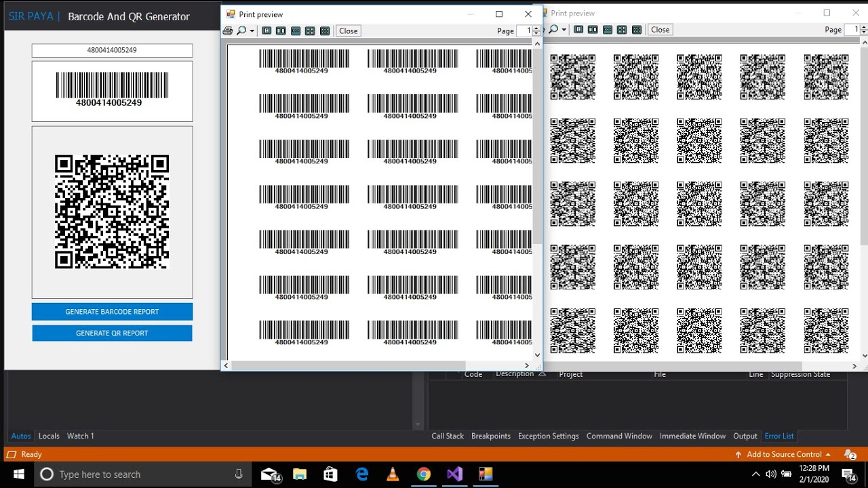The image size is (868, 488).
Task: Show six pages layout in QR preview
Action: [637, 29]
